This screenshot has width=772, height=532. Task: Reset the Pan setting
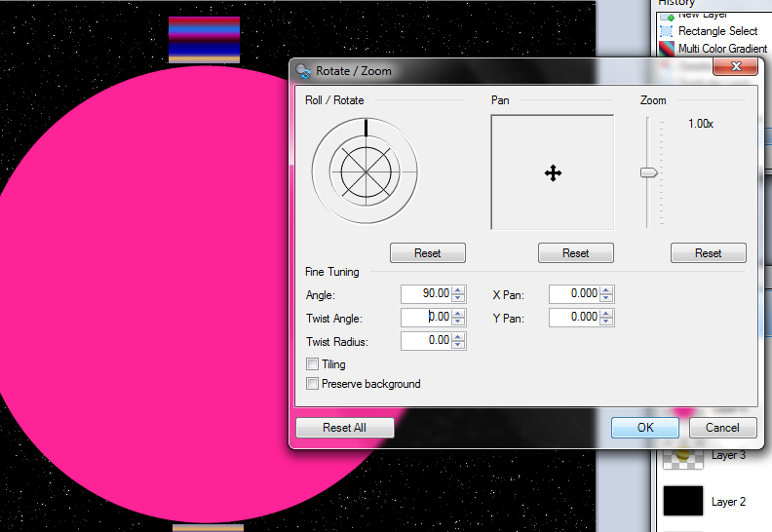[x=575, y=253]
